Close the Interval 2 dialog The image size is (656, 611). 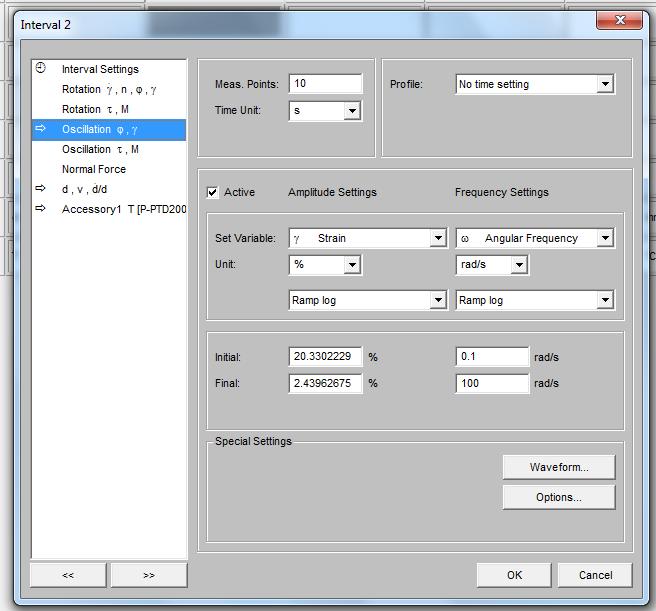(620, 20)
